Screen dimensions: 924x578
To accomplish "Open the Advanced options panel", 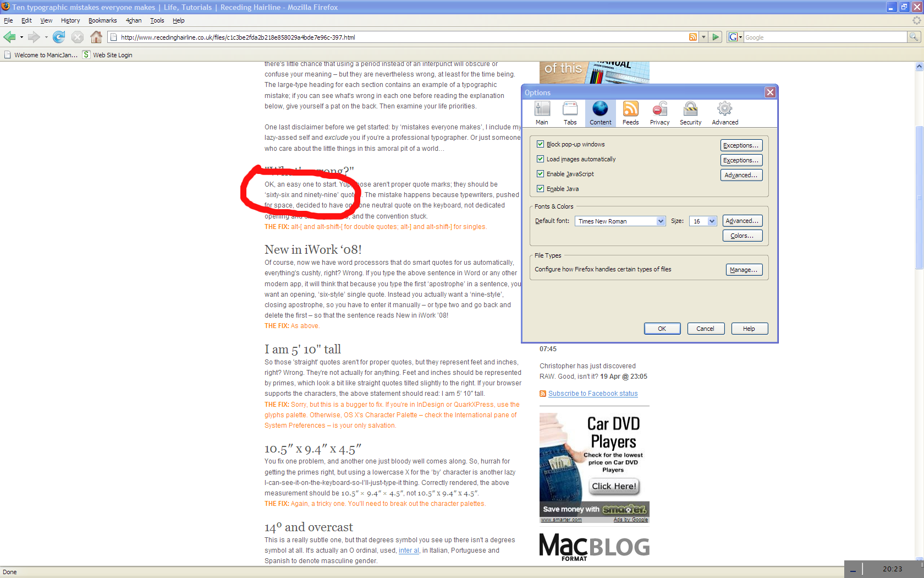I will pos(725,113).
